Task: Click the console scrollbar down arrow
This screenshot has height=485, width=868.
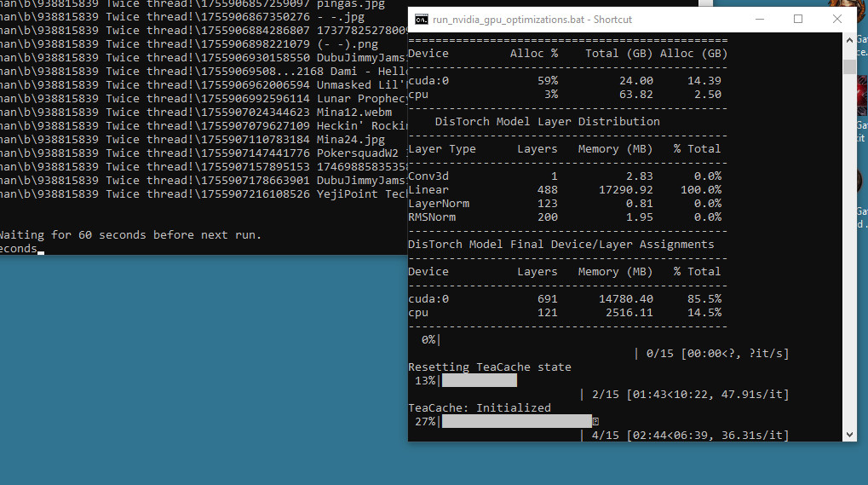Action: (x=850, y=435)
